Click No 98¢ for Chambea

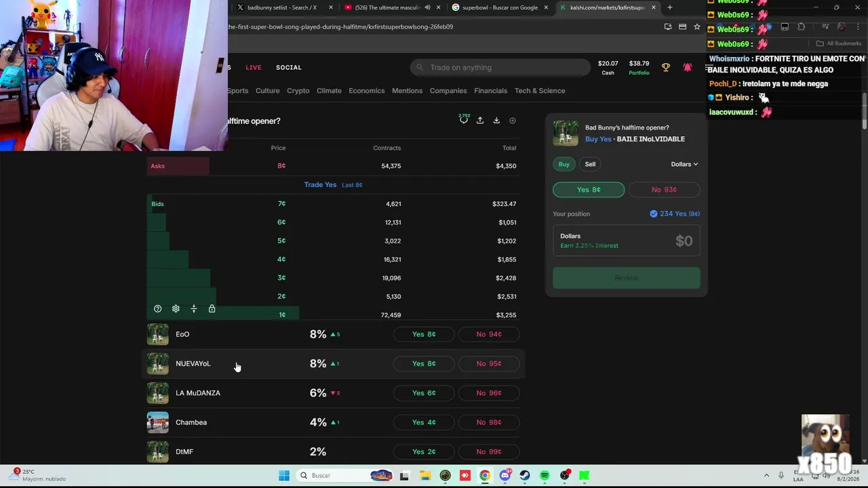(x=489, y=422)
